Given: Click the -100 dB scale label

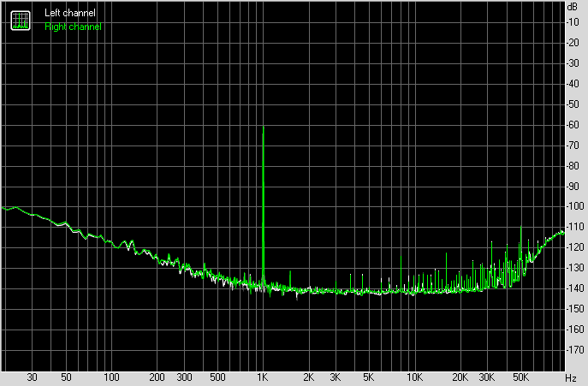Looking at the screenshot, I should click(x=575, y=206).
